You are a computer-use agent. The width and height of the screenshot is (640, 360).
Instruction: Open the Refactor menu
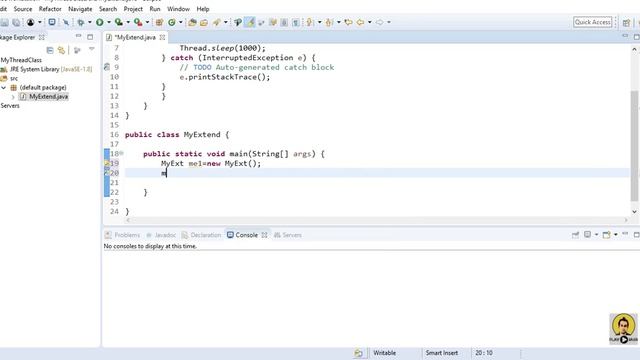[x=50, y=9]
